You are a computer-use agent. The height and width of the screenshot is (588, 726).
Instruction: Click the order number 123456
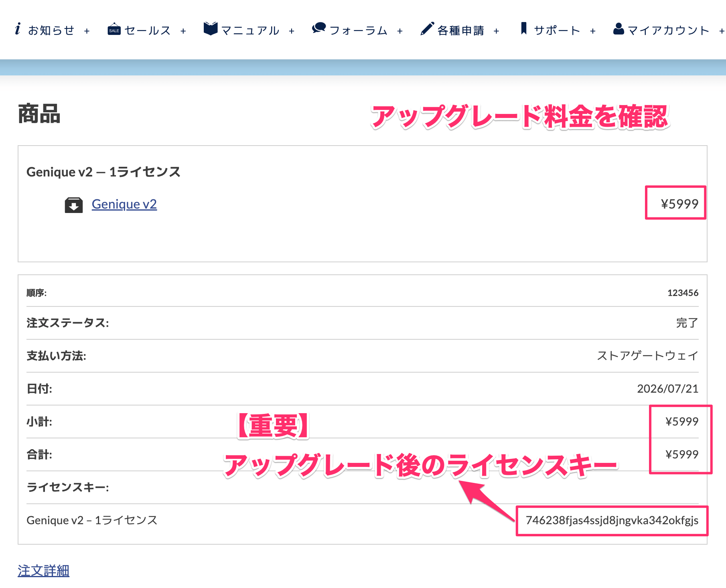click(x=683, y=293)
